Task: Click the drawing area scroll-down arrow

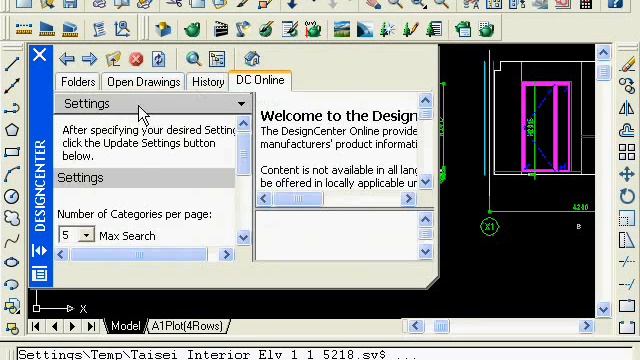Action: pyautogui.click(x=603, y=309)
